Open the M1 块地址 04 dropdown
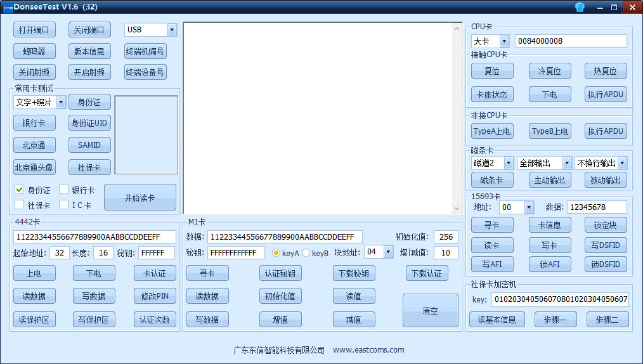The height and width of the screenshot is (364, 643). coord(388,252)
